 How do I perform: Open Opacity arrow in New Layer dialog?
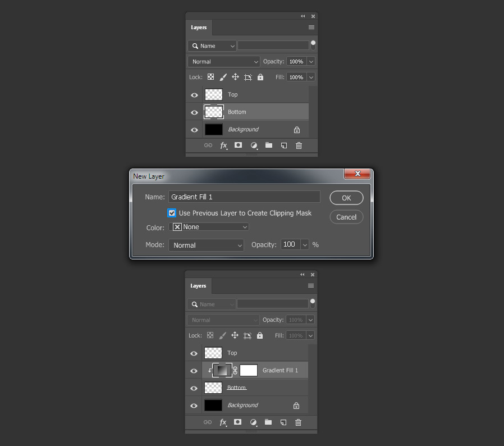(305, 245)
